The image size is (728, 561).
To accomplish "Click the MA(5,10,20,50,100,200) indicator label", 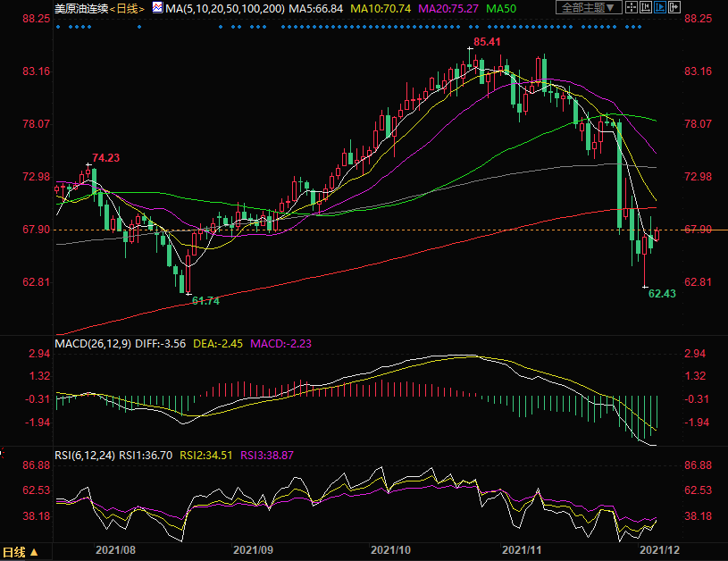I will point(226,8).
